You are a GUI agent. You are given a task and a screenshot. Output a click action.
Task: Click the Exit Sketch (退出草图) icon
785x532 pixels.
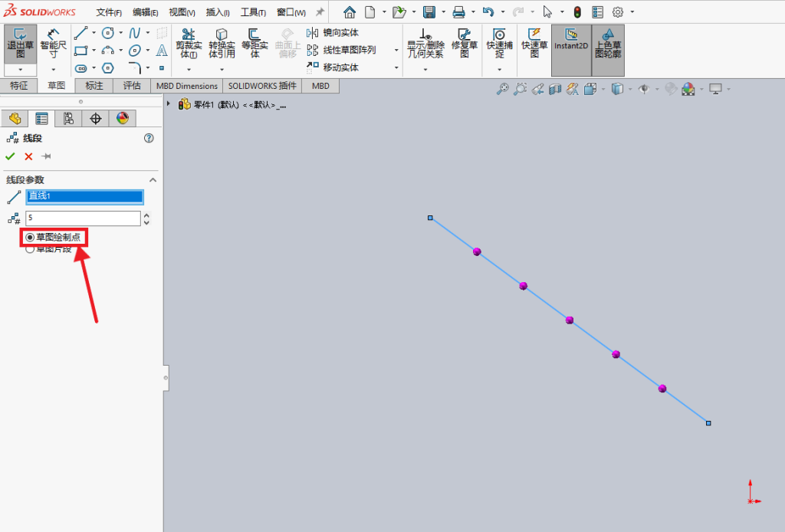tap(20, 44)
